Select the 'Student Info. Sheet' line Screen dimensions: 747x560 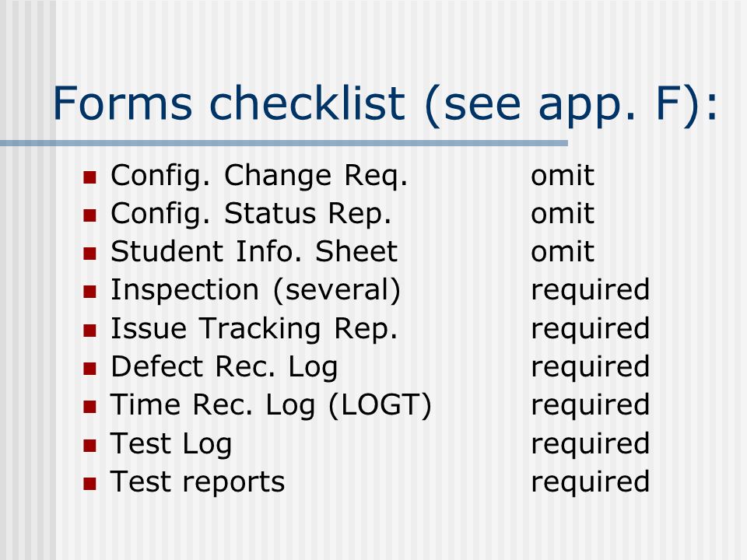254,251
